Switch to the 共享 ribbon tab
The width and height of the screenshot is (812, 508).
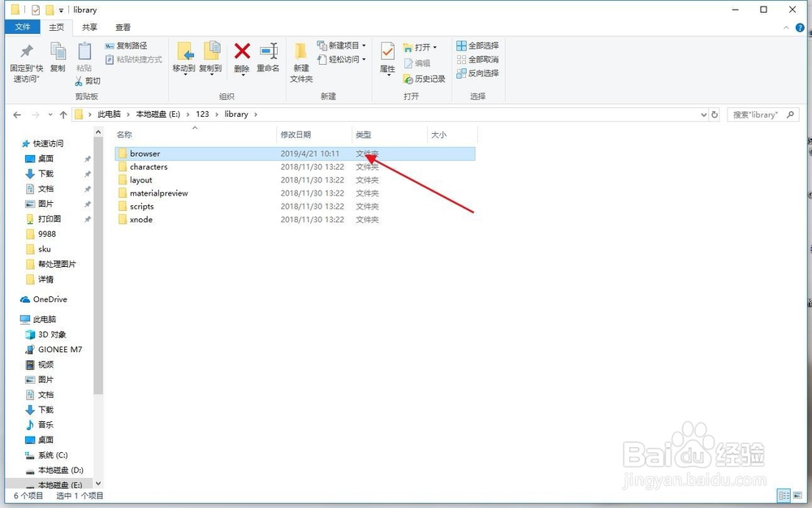point(89,27)
